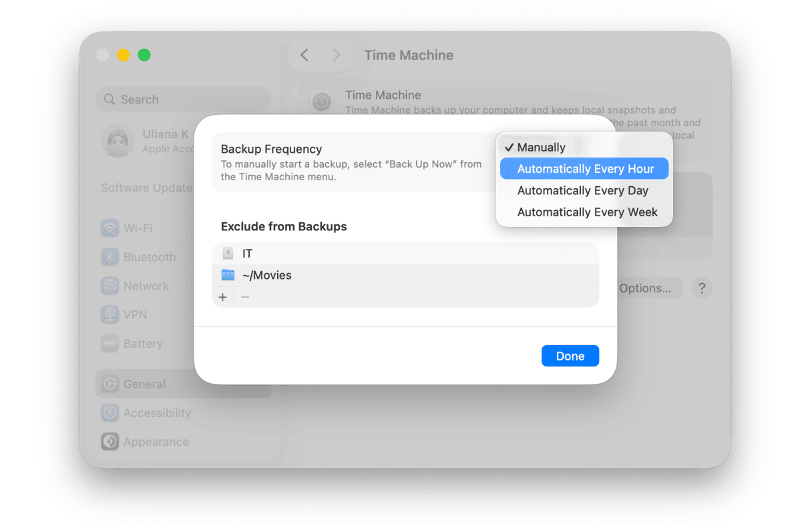Choose Automatically Every Day backup frequency
The width and height of the screenshot is (812, 526).
[582, 190]
